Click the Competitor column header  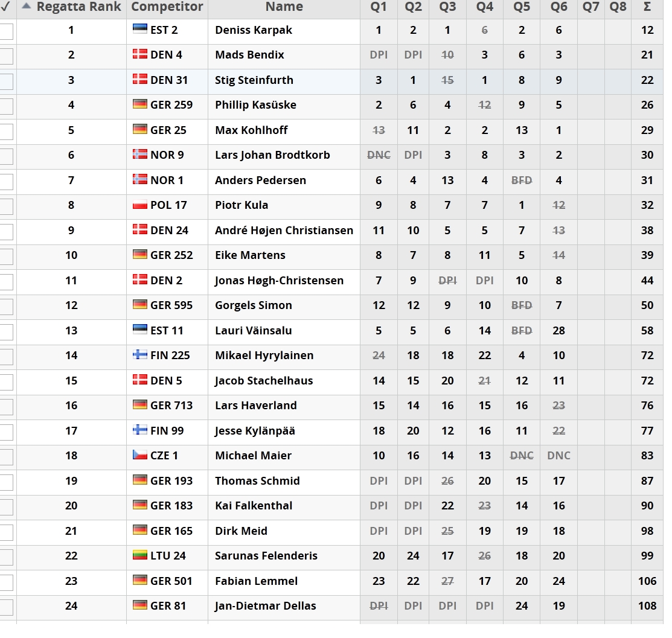167,7
